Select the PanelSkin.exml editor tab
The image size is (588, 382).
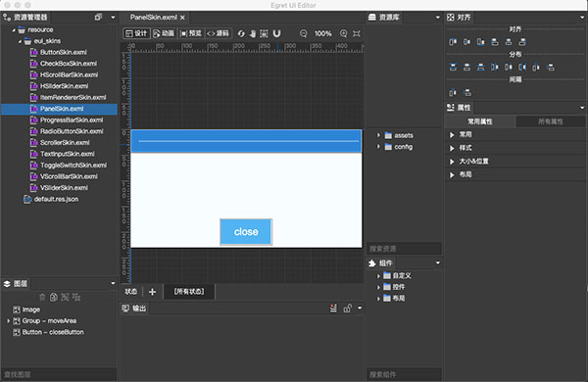[154, 18]
